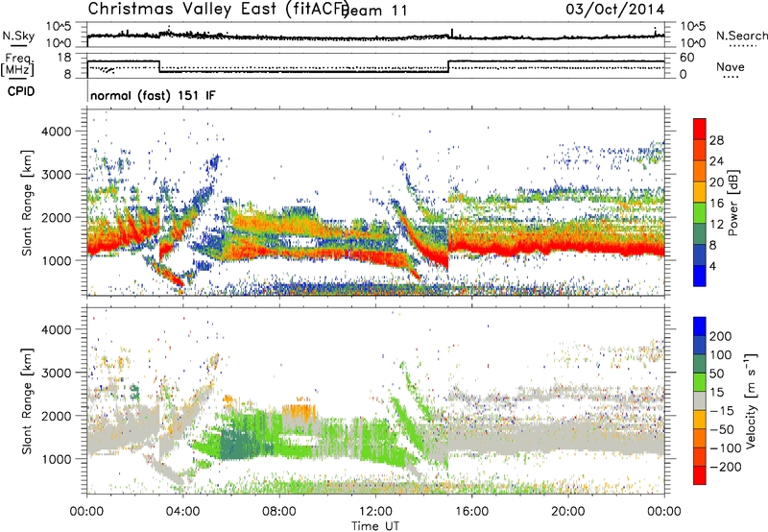Click the frequency step-up at 15:00 UT
The width and height of the screenshot is (768, 532).
tap(448, 66)
